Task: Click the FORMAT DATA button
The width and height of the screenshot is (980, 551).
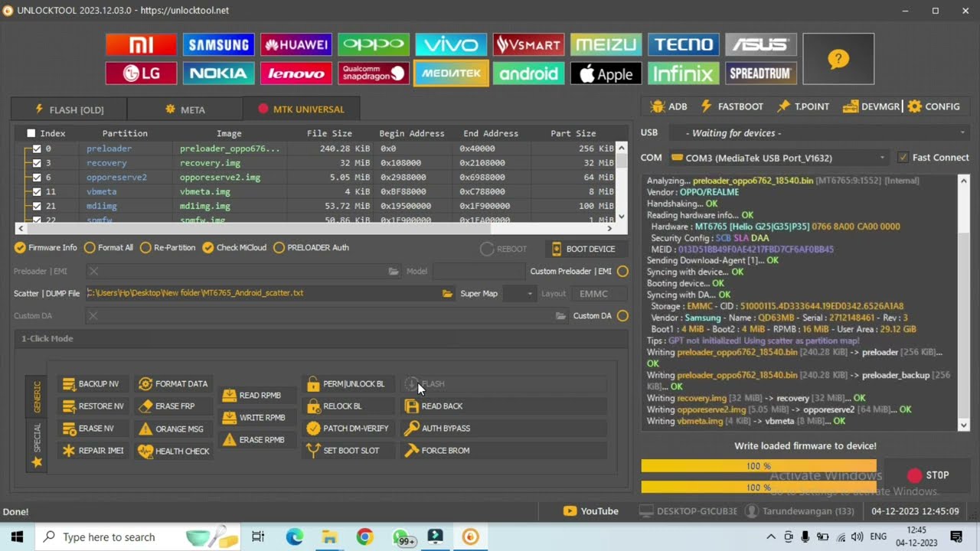Action: [x=173, y=384]
